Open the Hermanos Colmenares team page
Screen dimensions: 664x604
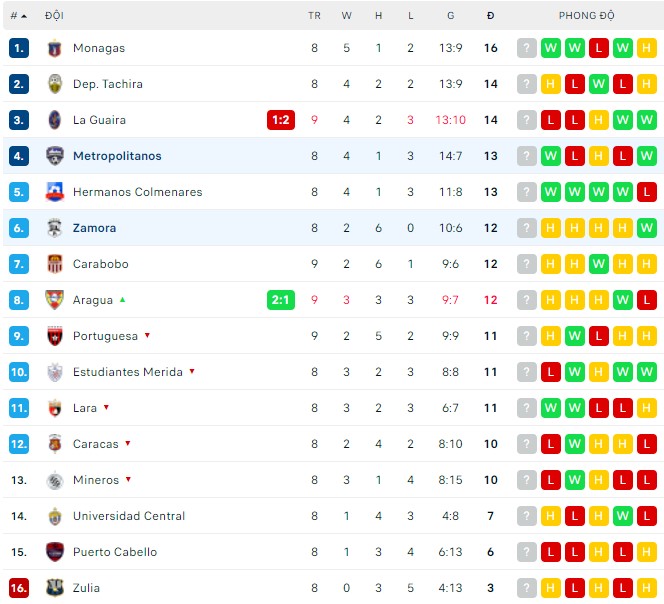pos(137,192)
